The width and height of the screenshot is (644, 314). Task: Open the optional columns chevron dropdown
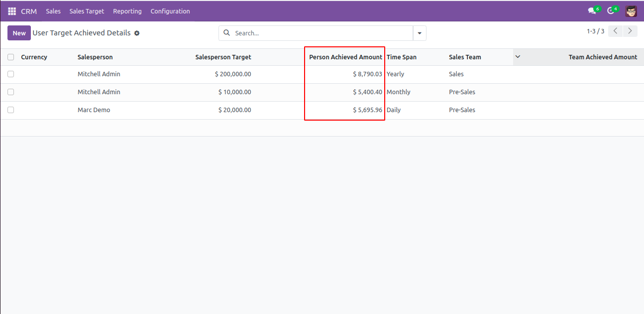point(518,57)
